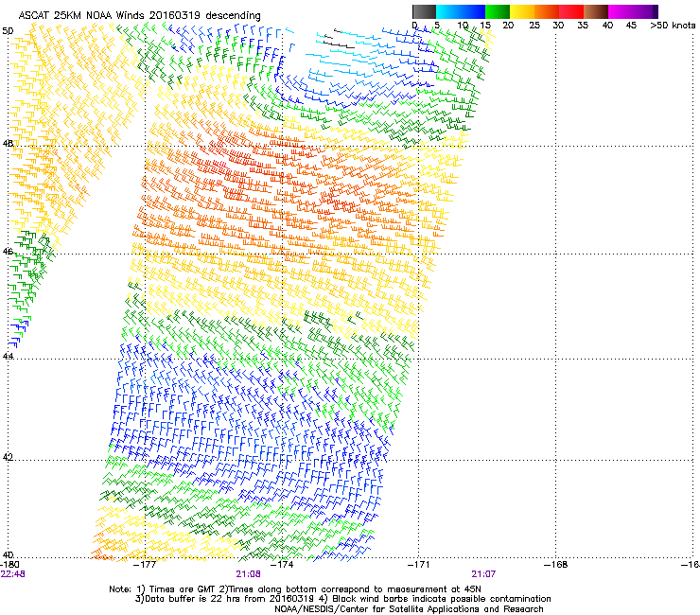
Task: Click the latitude axis label '46'
Action: coord(8,252)
